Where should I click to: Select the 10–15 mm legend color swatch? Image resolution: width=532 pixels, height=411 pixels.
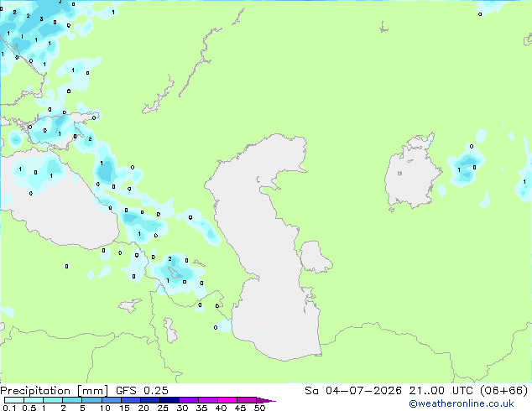point(111,400)
